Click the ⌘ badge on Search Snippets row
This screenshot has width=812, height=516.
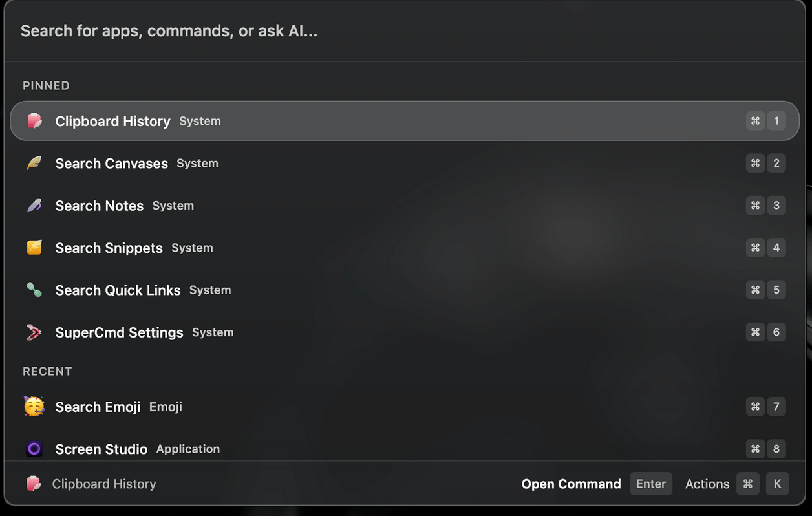(x=755, y=248)
